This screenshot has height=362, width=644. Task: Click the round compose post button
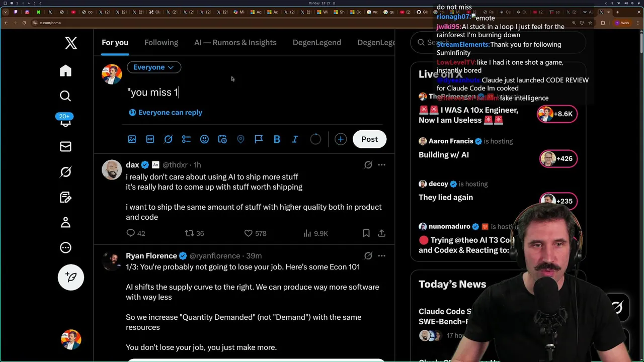tap(71, 277)
